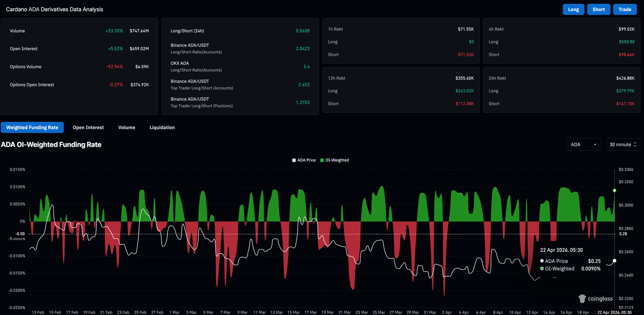The height and width of the screenshot is (315, 644).
Task: Click the Binance ADA/USDT Long/Short Ratio row
Action: point(240,48)
